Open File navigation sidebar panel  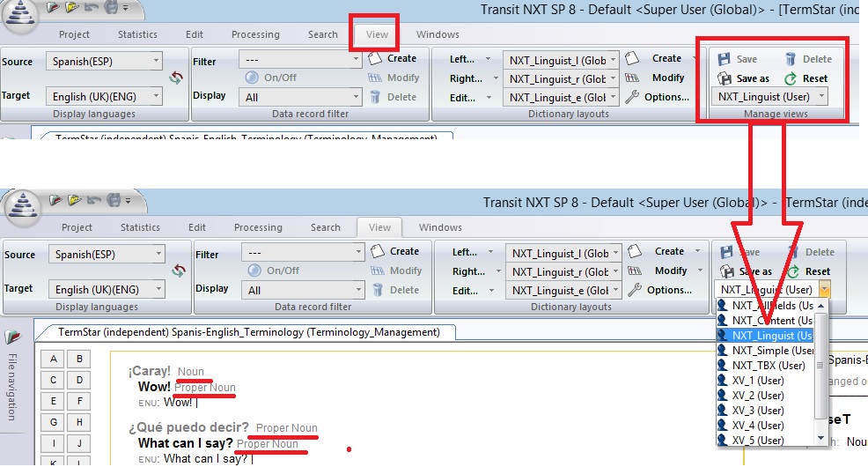pos(12,377)
